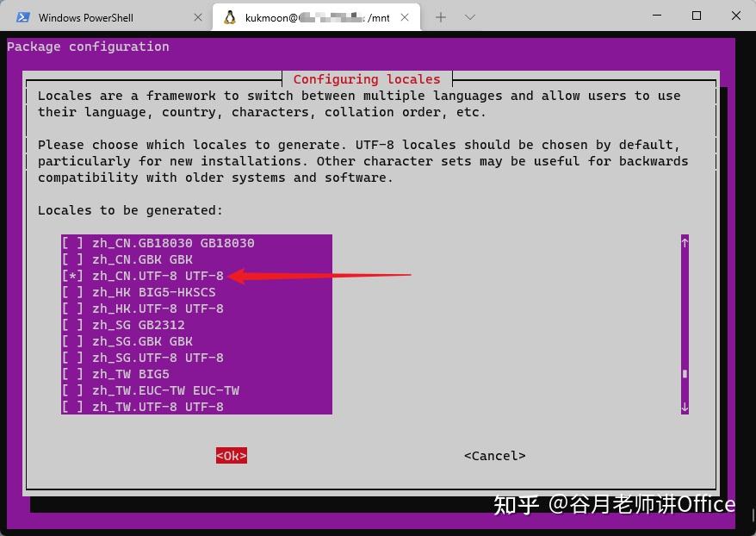
Task: Close the kukmoon terminal tab
Action: tap(406, 17)
